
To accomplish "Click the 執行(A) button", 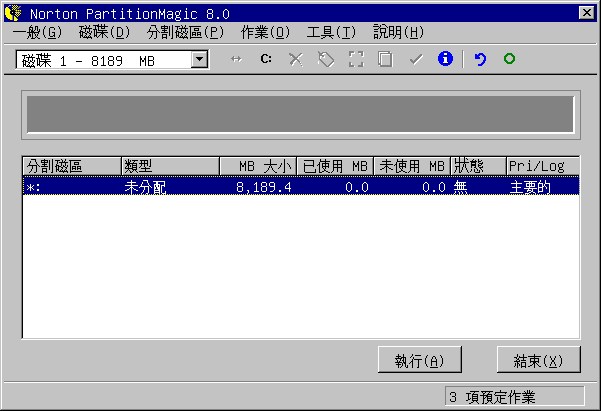I will pyautogui.click(x=420, y=360).
